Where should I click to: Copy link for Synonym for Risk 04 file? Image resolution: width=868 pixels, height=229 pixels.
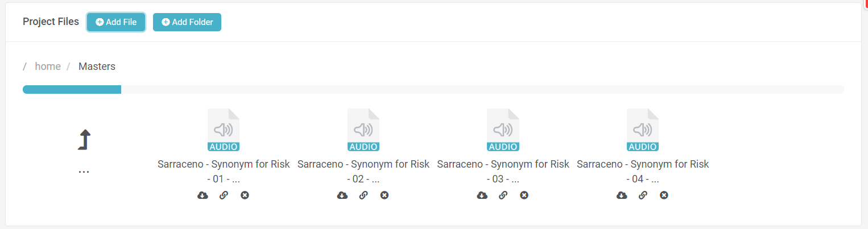click(643, 195)
